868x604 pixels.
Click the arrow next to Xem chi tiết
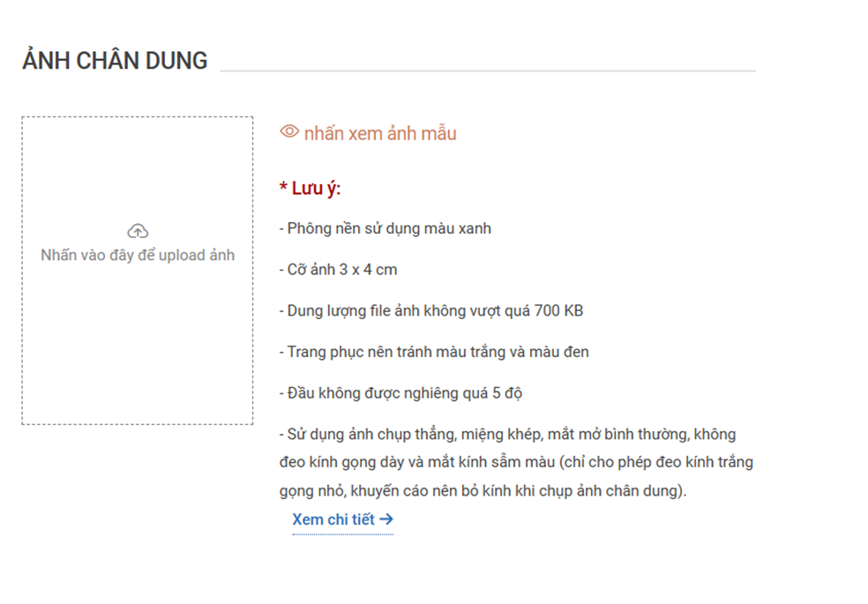click(385, 519)
